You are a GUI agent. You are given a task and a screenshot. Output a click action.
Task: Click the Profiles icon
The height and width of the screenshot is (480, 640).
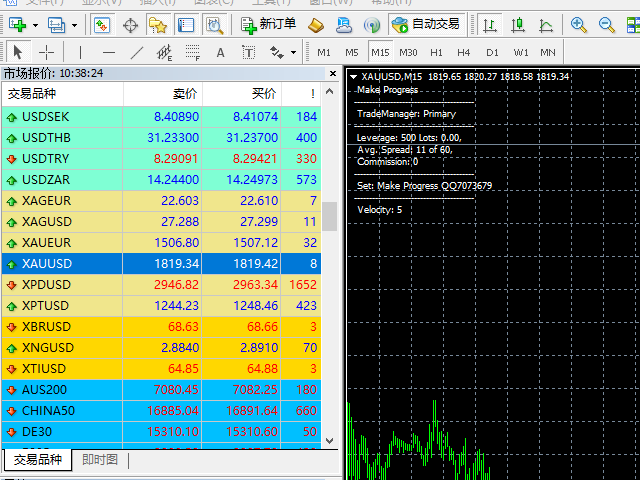click(56, 25)
